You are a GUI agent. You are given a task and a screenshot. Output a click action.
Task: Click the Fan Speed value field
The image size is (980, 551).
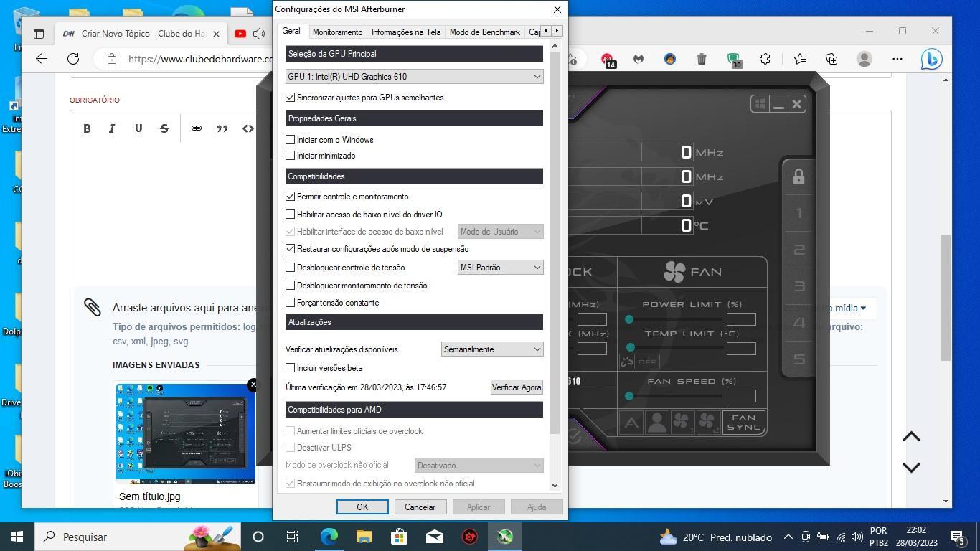[x=741, y=396]
